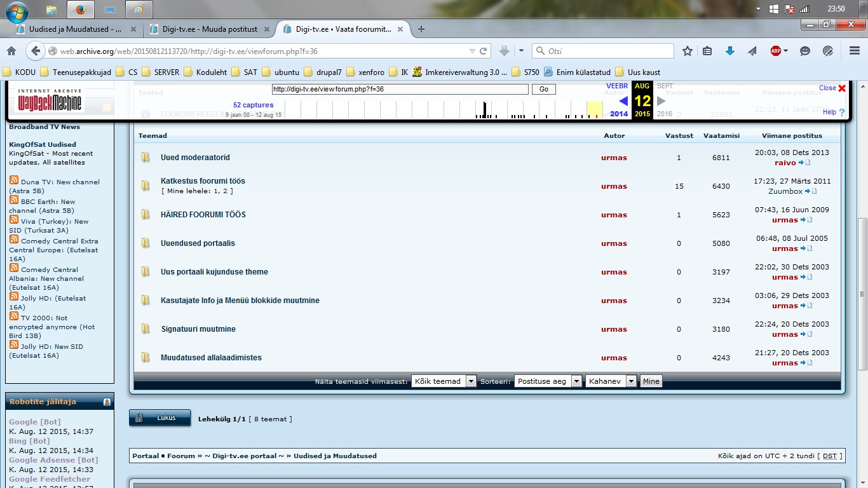Open the Firefox hamburger menu
This screenshot has width=868, height=488.
855,51
